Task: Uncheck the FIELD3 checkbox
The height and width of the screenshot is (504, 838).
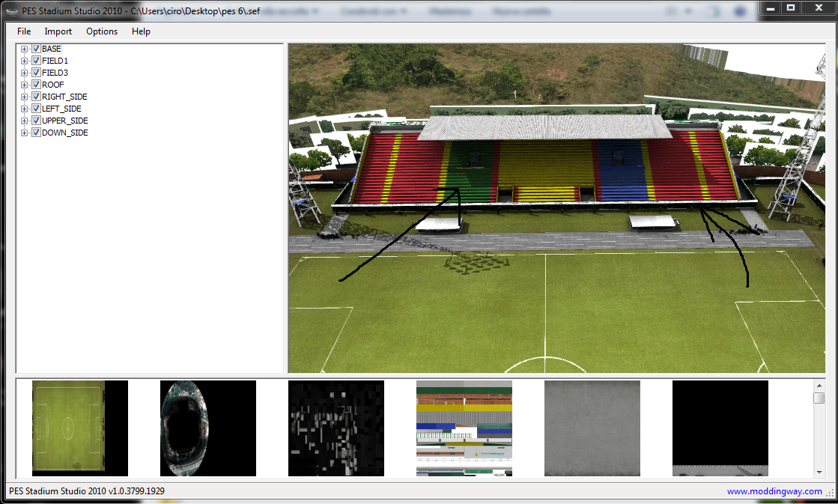Action: 37,73
